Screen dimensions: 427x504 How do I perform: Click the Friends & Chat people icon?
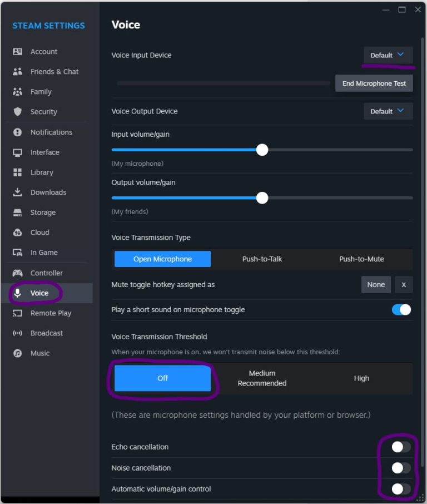point(17,72)
